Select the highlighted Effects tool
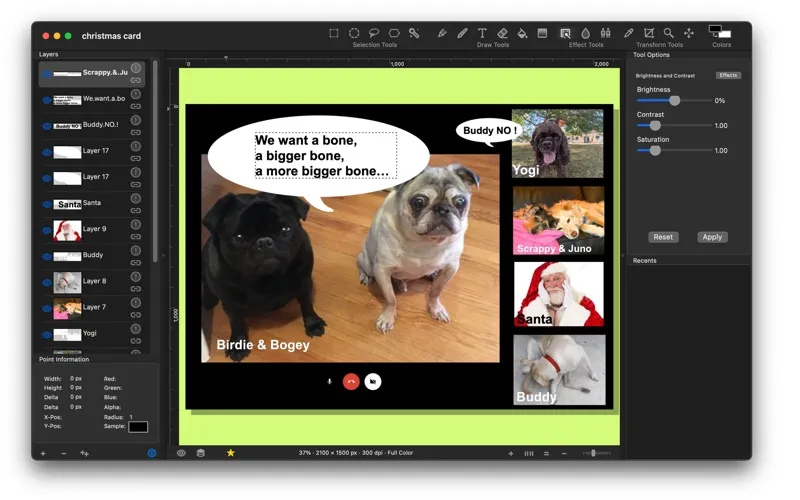The width and height of the screenshot is (800, 500). (565, 33)
